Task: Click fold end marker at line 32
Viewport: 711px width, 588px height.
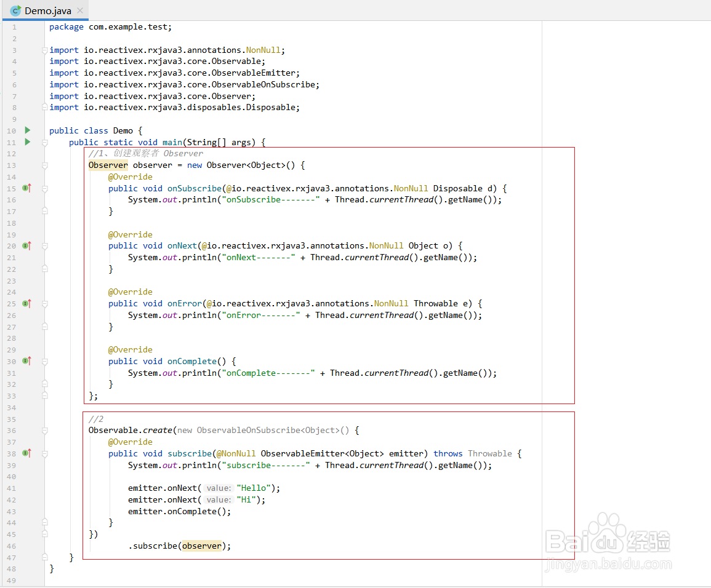Action: [x=44, y=384]
